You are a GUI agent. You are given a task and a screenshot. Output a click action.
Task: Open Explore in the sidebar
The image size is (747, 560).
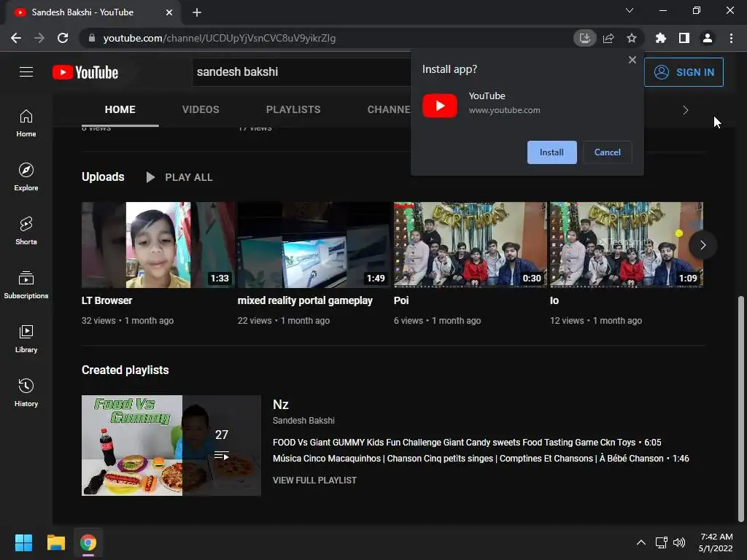tap(26, 177)
